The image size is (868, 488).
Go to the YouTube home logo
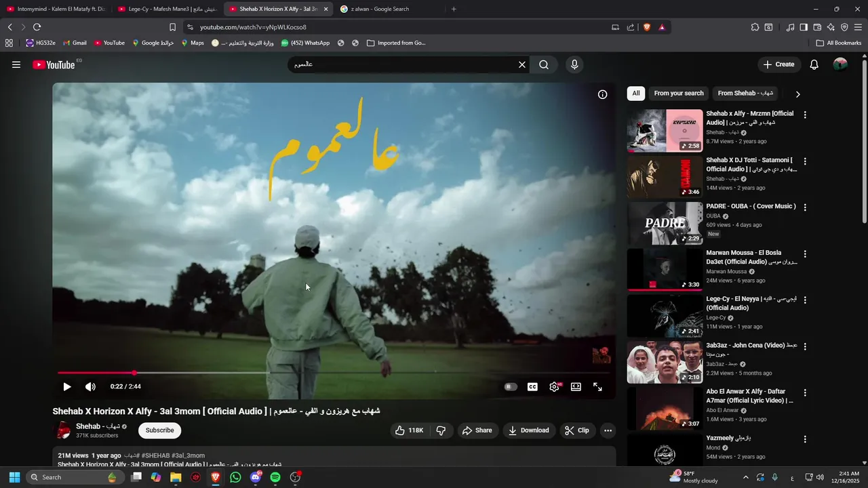54,64
